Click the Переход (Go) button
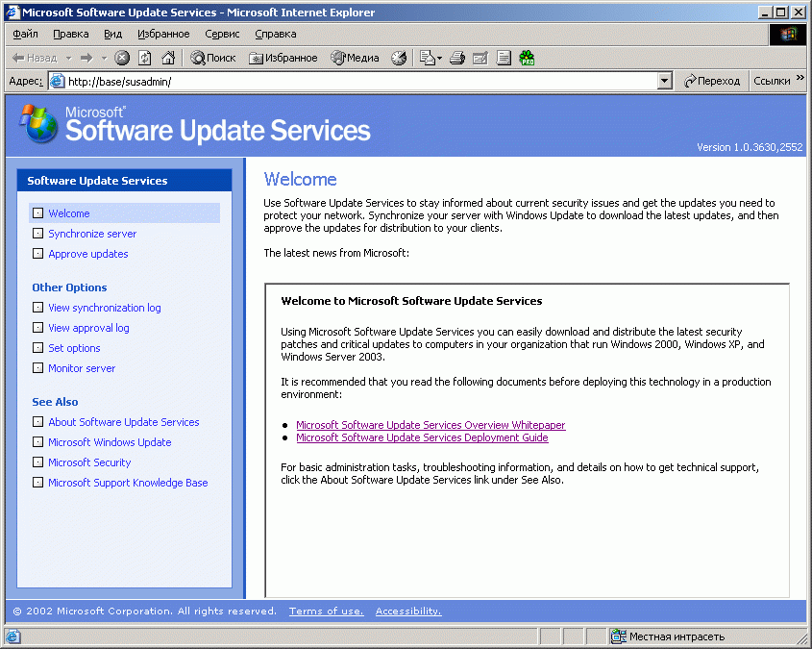Screen dimensions: 812x649 (x=711, y=82)
